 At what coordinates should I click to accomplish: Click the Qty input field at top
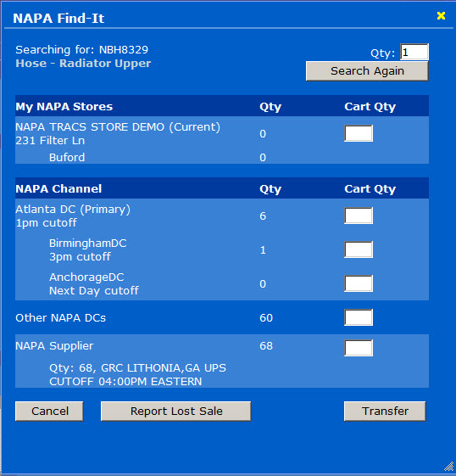coord(414,53)
